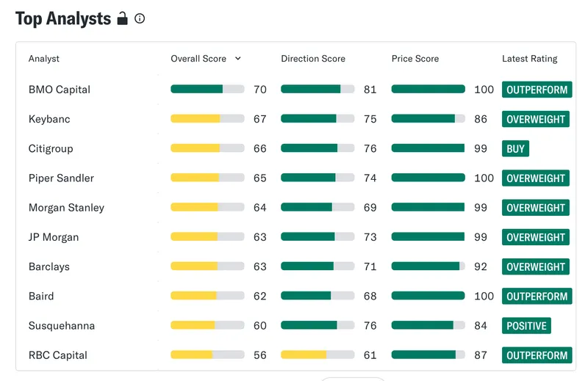Screen dimensions: 588x381
Task: Click JP Morgan's OVERWEIGHT rating badge
Action: pos(536,237)
